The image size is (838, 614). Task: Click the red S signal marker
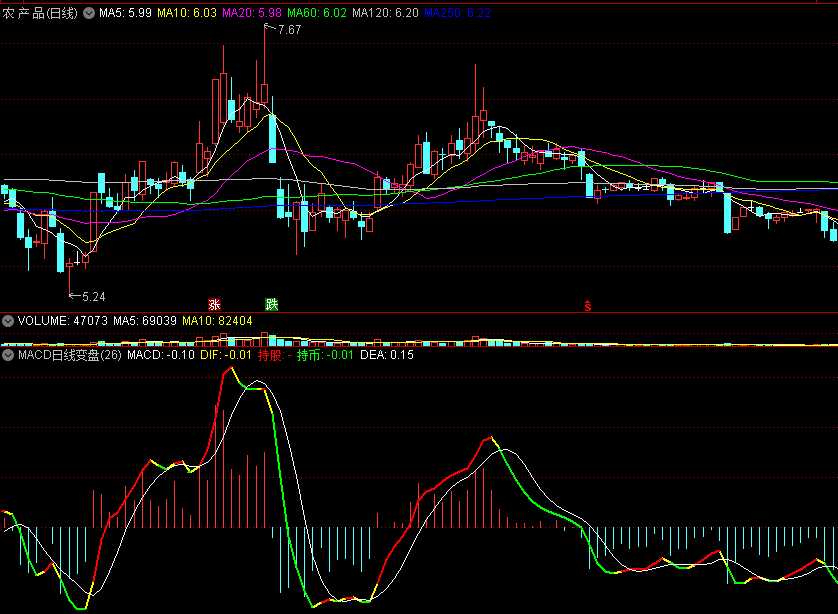pos(588,306)
